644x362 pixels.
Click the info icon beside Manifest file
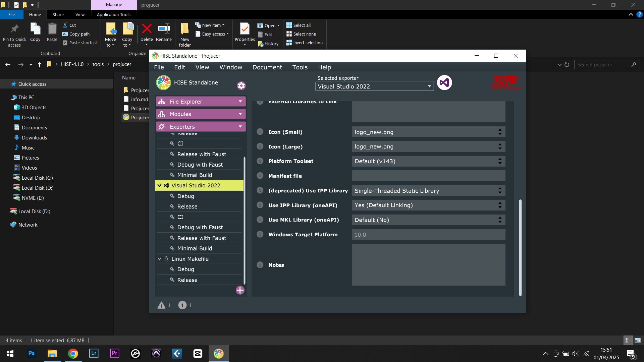(x=260, y=176)
